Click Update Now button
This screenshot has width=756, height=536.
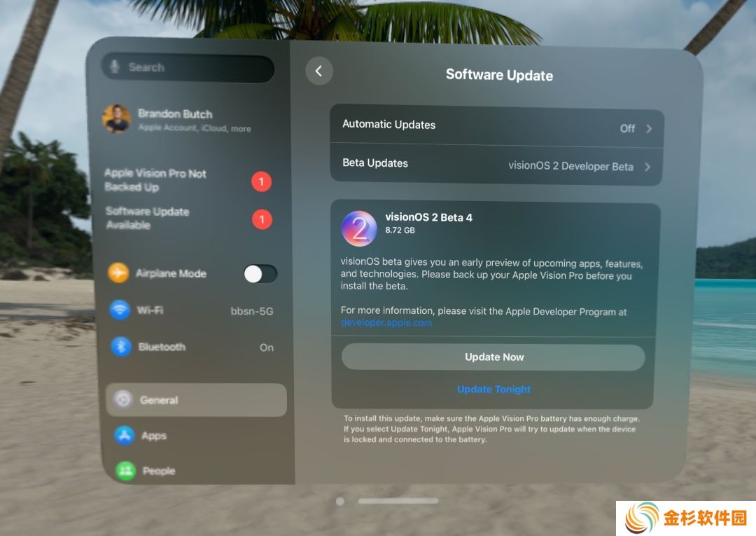(x=493, y=357)
